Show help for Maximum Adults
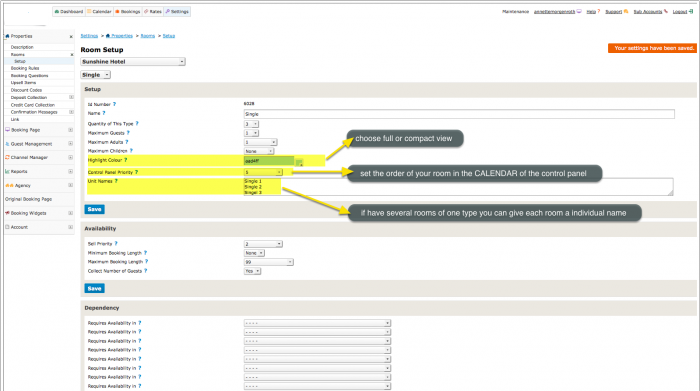The image size is (700, 391). [127, 141]
